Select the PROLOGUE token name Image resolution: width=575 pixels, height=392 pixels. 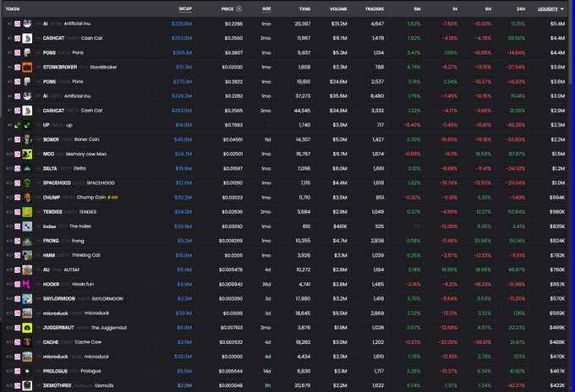click(55, 371)
